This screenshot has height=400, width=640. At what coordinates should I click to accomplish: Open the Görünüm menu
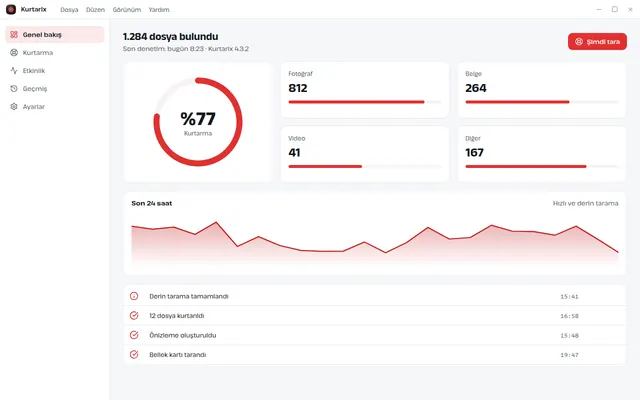pyautogui.click(x=127, y=9)
